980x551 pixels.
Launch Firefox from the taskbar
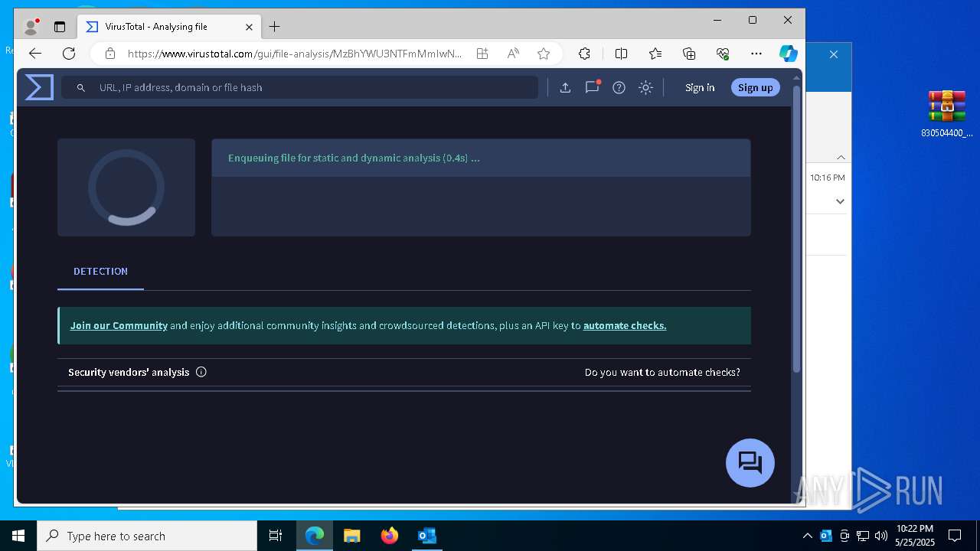[x=390, y=536]
